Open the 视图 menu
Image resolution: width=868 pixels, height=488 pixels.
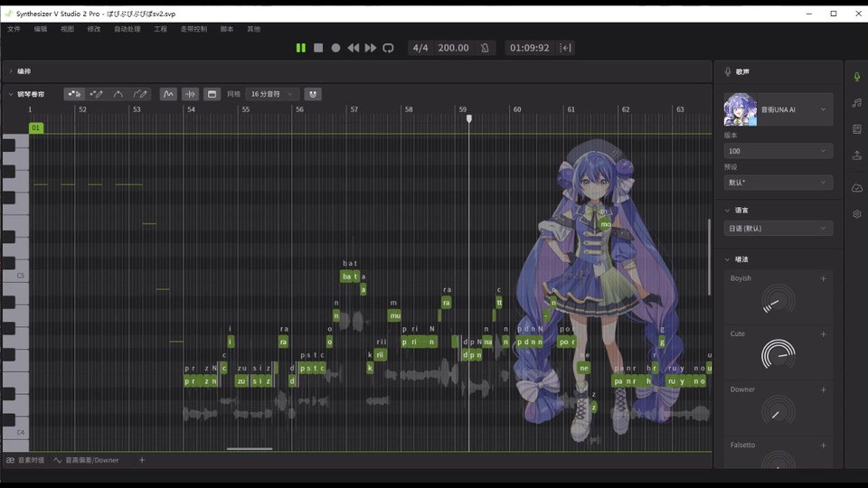67,29
